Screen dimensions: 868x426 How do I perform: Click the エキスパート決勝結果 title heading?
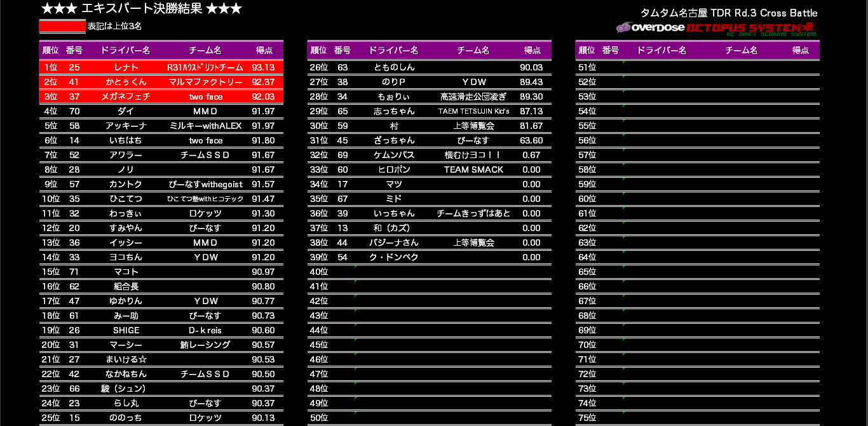coord(141,9)
